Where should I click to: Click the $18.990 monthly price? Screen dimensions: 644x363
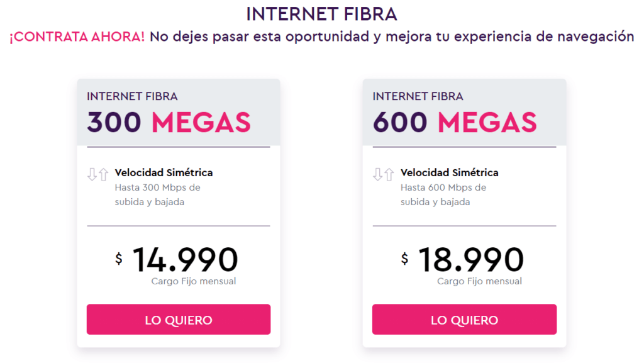(x=470, y=260)
